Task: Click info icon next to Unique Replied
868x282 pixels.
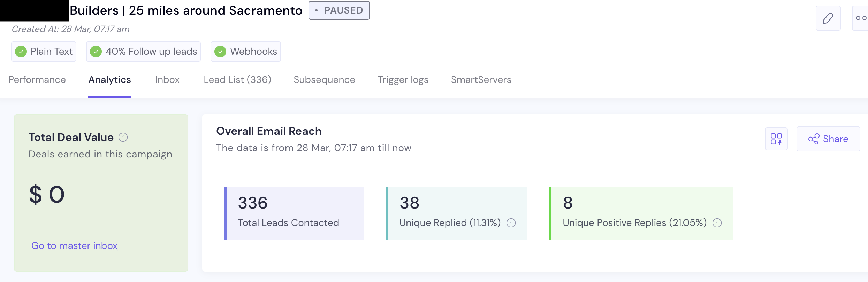Action: tap(511, 223)
